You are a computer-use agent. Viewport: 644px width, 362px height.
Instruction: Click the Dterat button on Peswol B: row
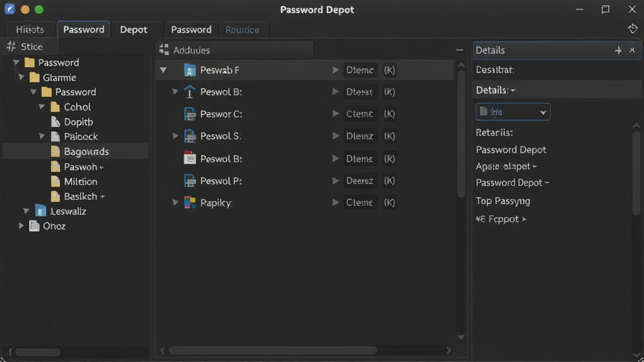tap(360, 92)
